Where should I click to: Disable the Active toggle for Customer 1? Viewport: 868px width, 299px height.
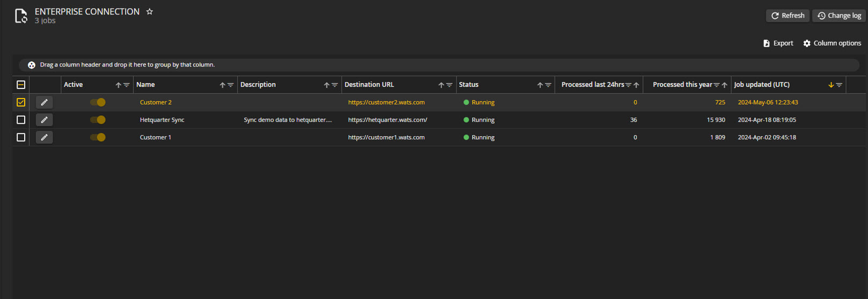[98, 138]
